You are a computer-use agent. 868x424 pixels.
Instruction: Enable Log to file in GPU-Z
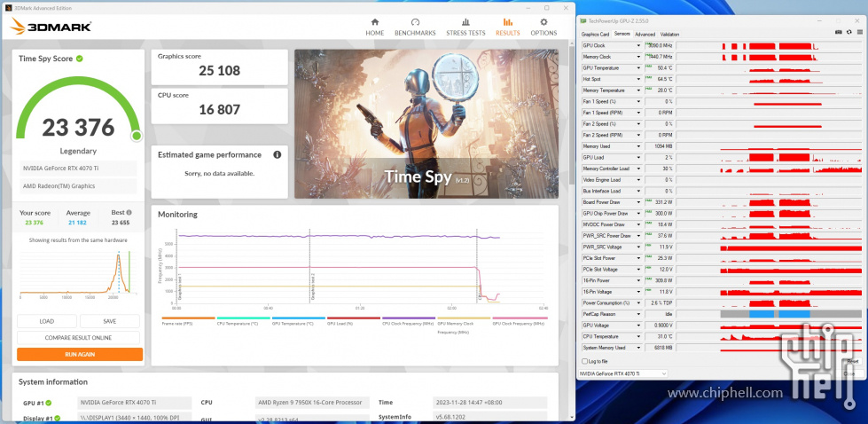[x=584, y=361]
